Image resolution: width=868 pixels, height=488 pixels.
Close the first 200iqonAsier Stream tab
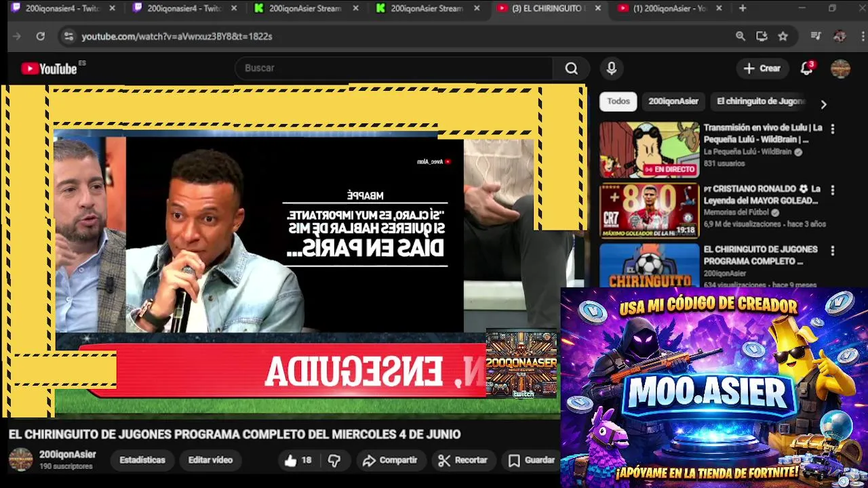pyautogui.click(x=355, y=9)
